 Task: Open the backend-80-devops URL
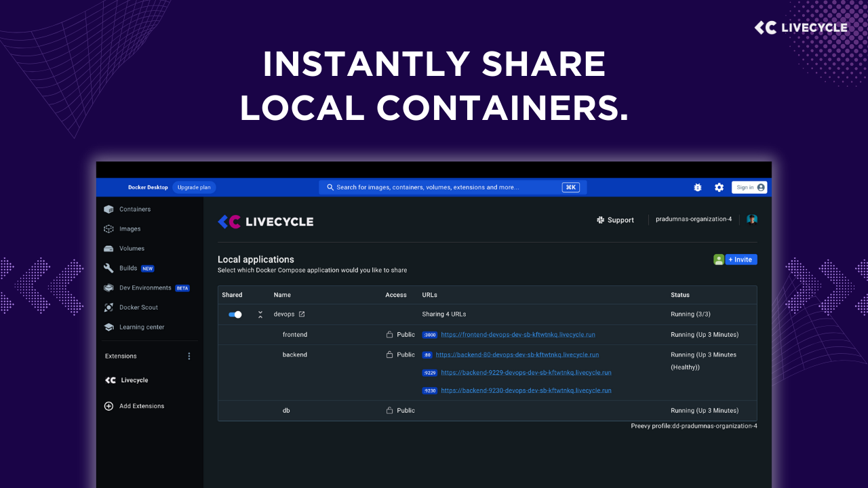pyautogui.click(x=517, y=354)
